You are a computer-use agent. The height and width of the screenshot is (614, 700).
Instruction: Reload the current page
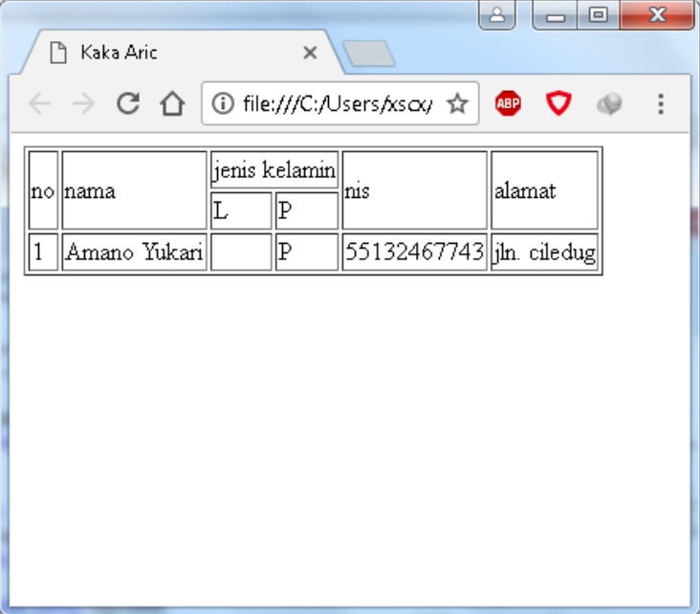[128, 103]
